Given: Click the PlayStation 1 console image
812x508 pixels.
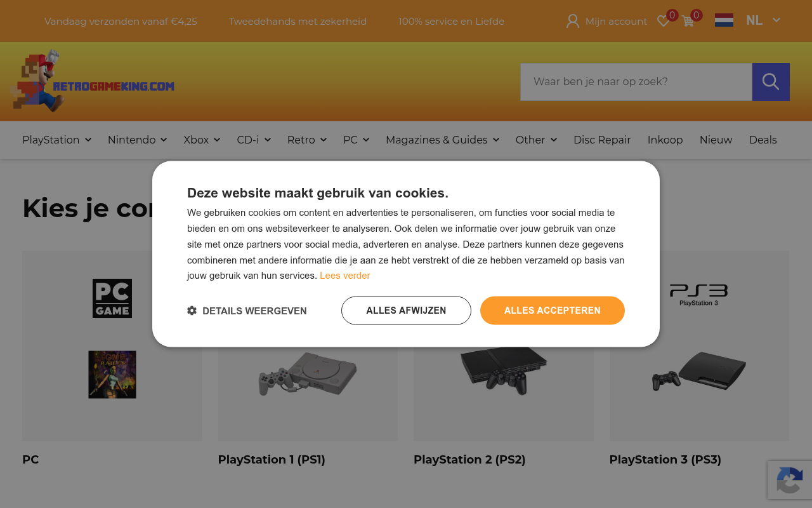Looking at the screenshot, I should tap(308, 373).
